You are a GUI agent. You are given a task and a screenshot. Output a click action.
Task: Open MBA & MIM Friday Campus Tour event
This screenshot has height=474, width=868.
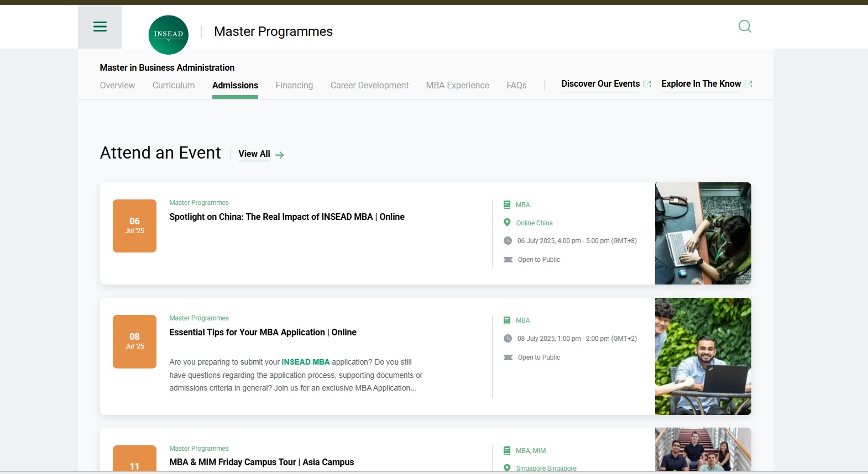click(261, 462)
